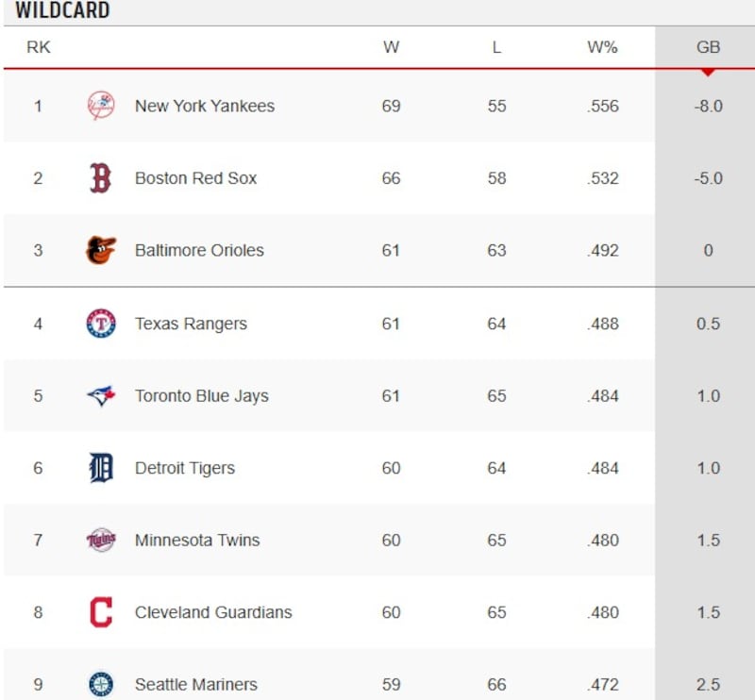Click the Minnesota Twins logo

click(101, 541)
